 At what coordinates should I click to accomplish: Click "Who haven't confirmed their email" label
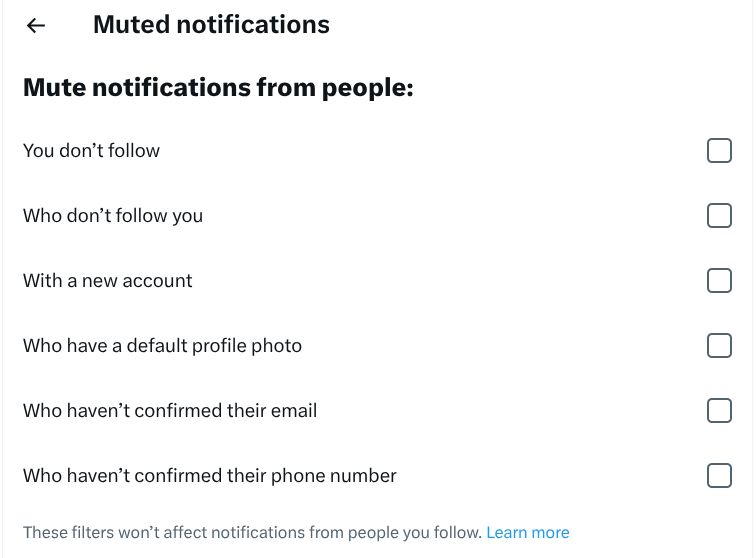[x=170, y=411]
